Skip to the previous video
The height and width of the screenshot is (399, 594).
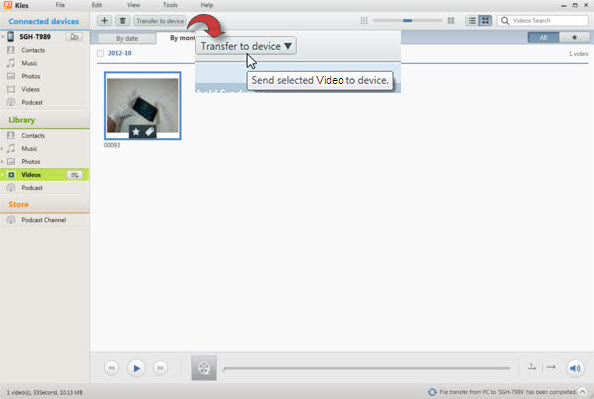tap(111, 368)
